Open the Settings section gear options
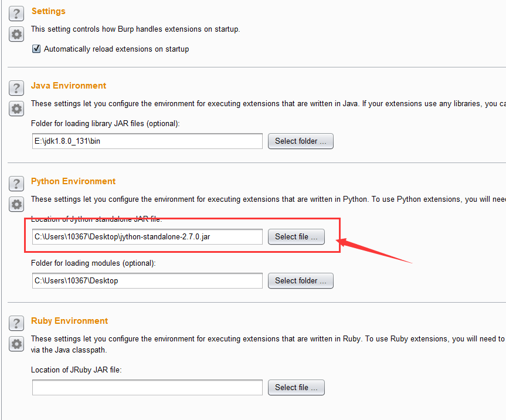The height and width of the screenshot is (420, 506). [x=16, y=34]
